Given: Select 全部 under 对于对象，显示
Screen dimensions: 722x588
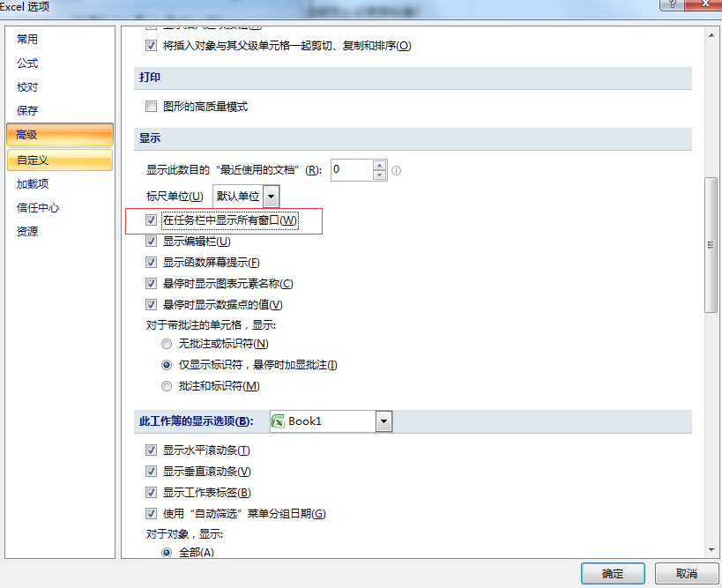Looking at the screenshot, I should pos(167,552).
